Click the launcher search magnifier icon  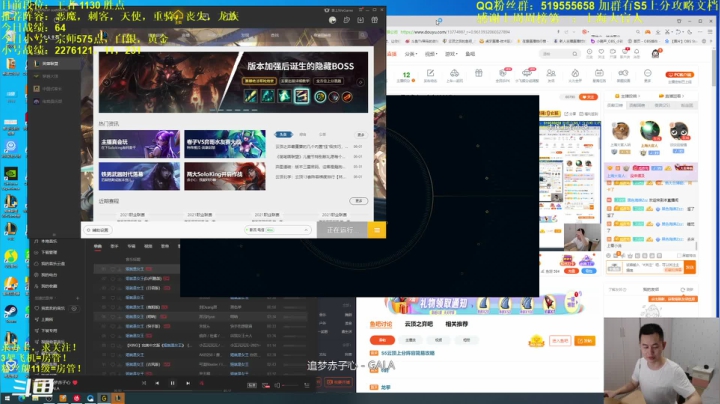tap(363, 35)
